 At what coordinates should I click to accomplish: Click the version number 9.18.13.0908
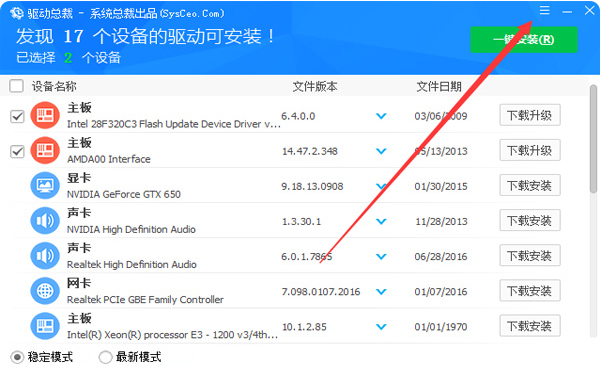(312, 187)
